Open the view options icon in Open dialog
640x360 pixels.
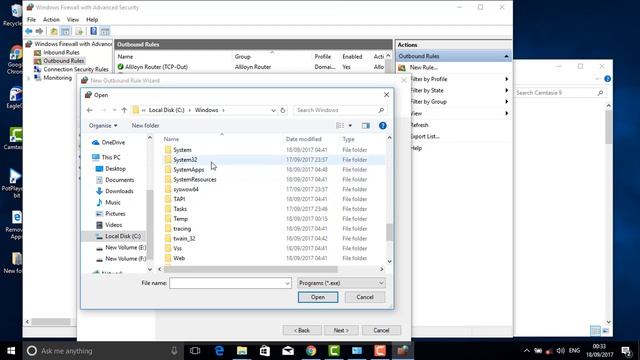340,126
